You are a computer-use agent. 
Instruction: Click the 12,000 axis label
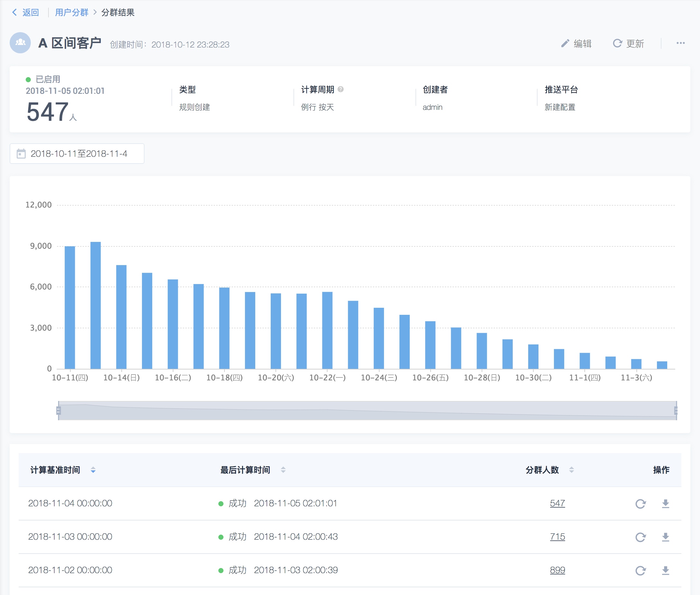39,205
